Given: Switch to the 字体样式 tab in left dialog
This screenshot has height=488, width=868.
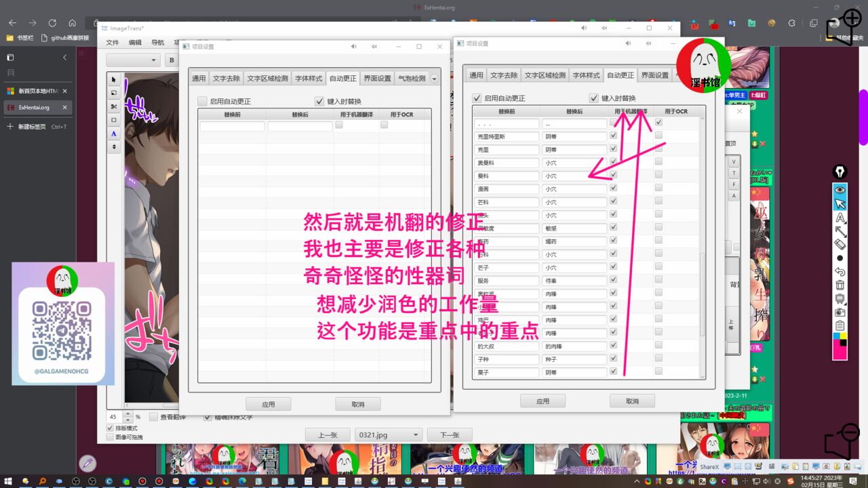Looking at the screenshot, I should (x=309, y=78).
